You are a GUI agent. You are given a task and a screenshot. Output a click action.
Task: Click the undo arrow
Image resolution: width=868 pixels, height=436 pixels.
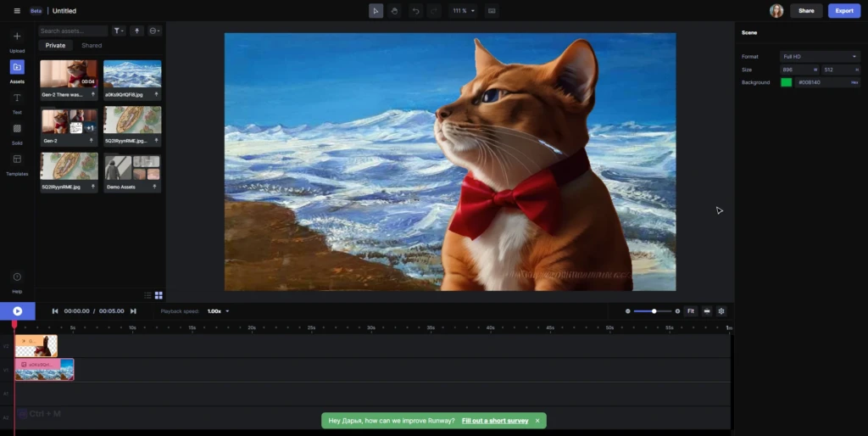415,10
